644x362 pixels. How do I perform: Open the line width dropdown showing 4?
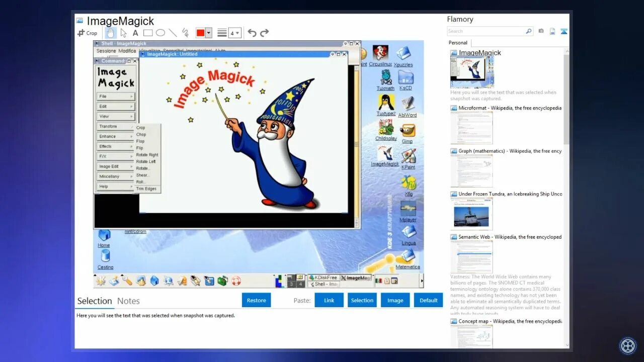pos(235,33)
